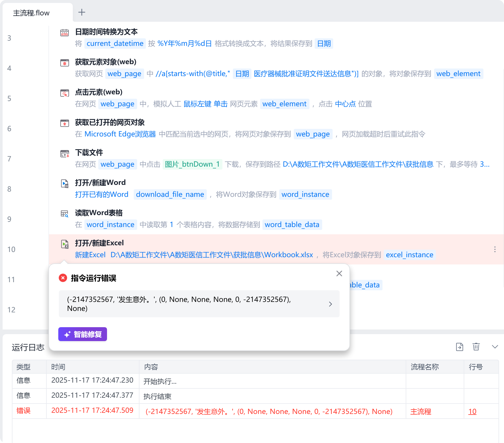Close the command error popup
The width and height of the screenshot is (504, 443).
click(339, 273)
